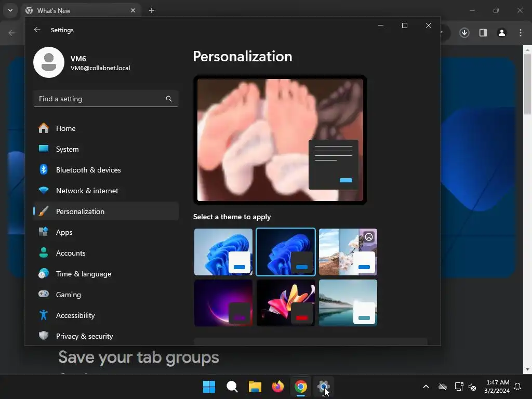Image resolution: width=532 pixels, height=399 pixels.
Task: Go back in the Settings window
Action: pos(37,30)
